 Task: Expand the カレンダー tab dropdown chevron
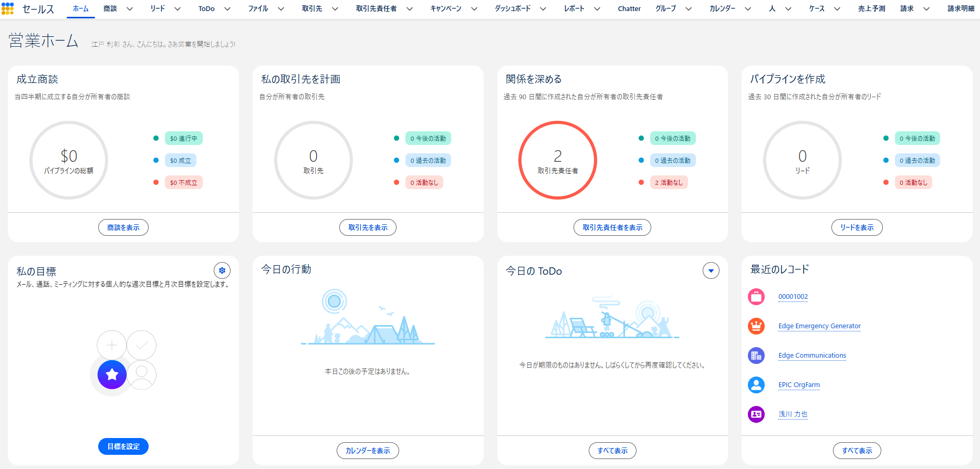(748, 9)
